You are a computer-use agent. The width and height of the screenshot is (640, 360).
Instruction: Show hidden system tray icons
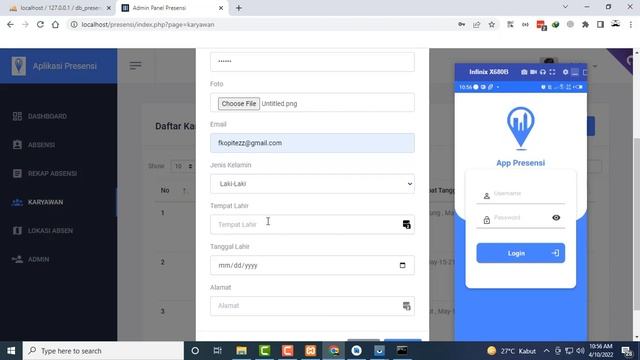[x=546, y=351]
